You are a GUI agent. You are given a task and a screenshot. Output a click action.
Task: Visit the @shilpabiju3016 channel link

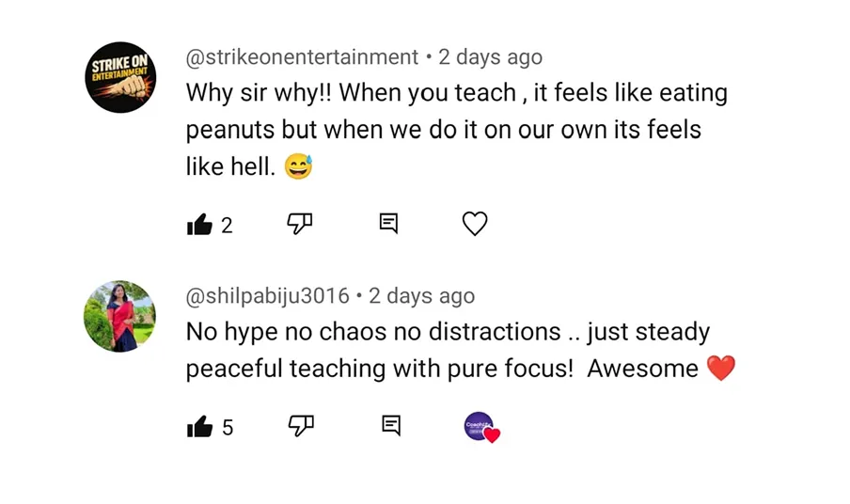coord(267,296)
